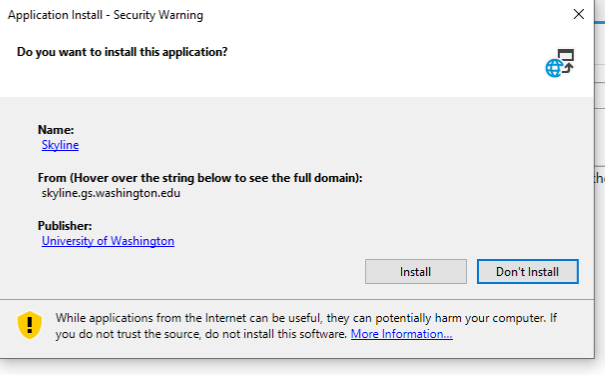Screen dimensions: 605x375
Task: Open the More Information link
Action: pyautogui.click(x=402, y=334)
